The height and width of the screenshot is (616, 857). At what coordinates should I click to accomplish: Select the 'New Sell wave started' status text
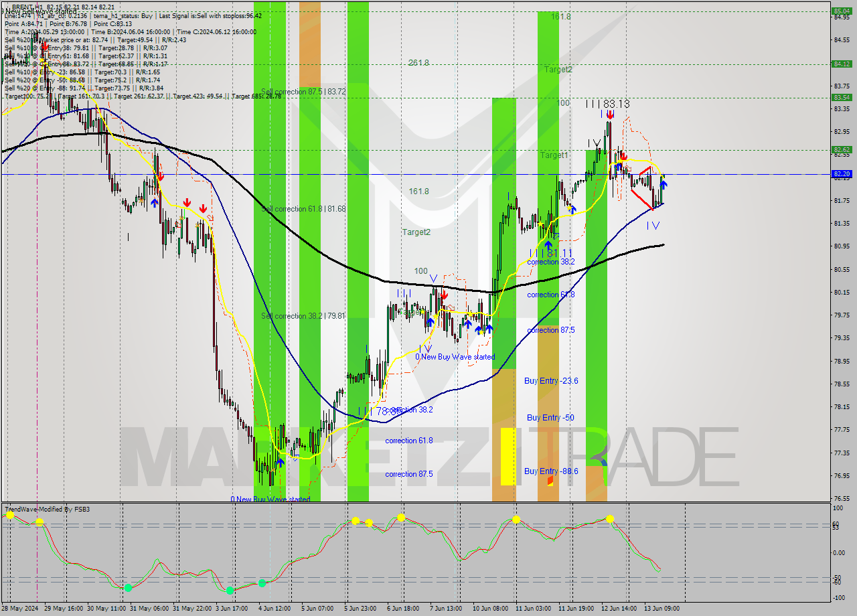40,11
